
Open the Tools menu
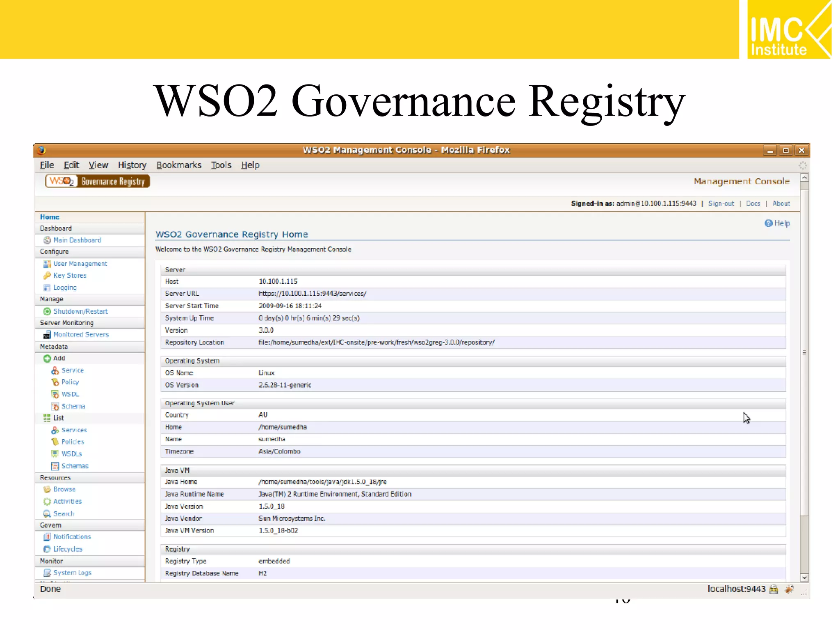(221, 165)
